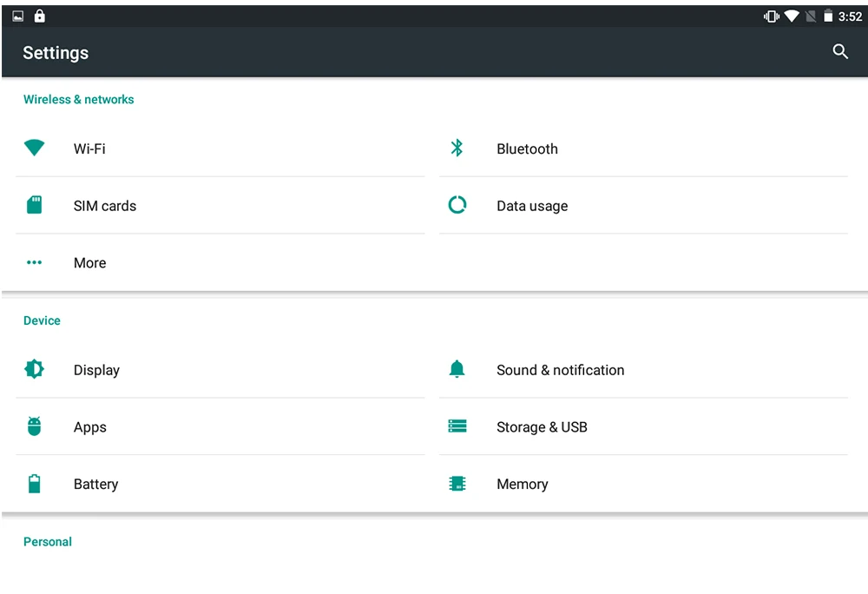Open SIM cards settings

[x=220, y=205]
